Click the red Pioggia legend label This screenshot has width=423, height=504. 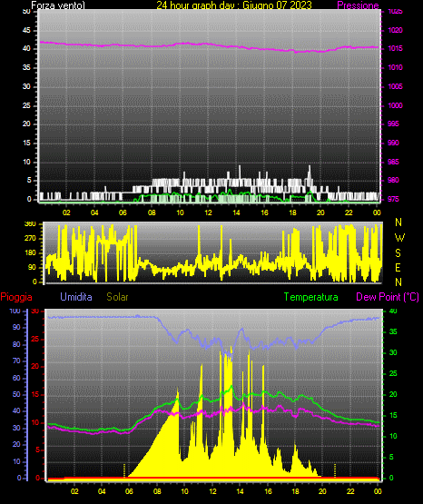coord(16,297)
